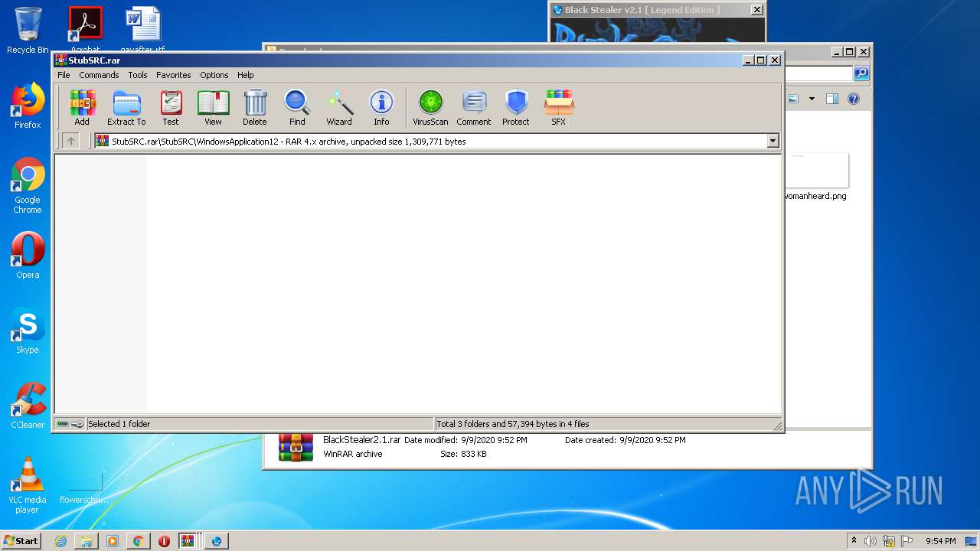Click the Delete trash icon in WinRAR
Screen dimensions: 980x551
[x=255, y=107]
